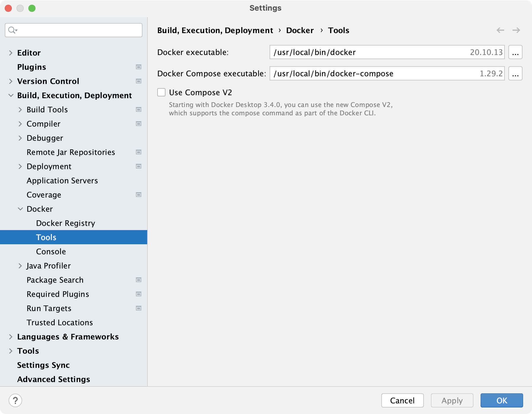This screenshot has height=414, width=532.
Task: Click Build, Execution, Deployment breadcrumb
Action: coord(215,30)
